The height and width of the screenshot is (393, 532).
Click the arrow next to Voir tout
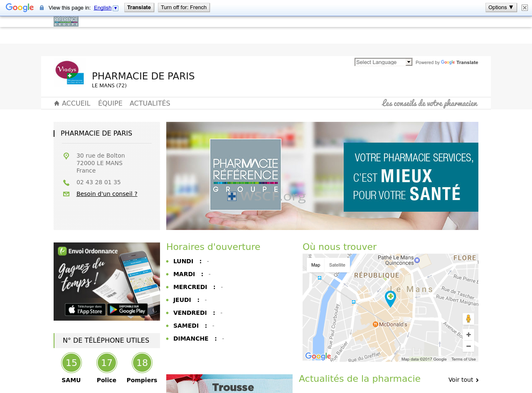tap(477, 380)
